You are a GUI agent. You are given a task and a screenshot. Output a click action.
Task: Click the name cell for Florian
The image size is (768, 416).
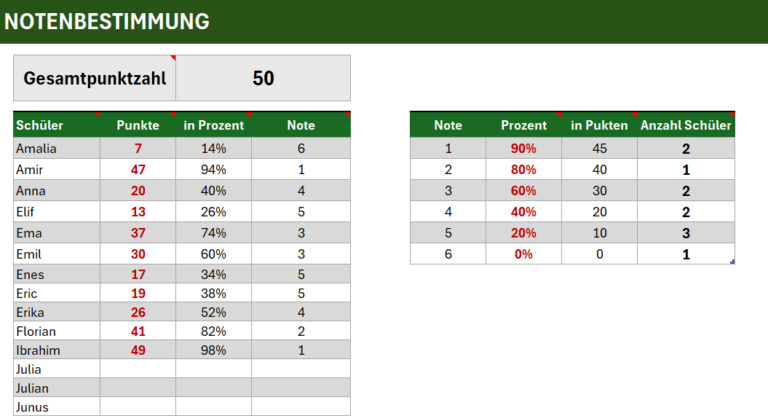click(x=56, y=331)
